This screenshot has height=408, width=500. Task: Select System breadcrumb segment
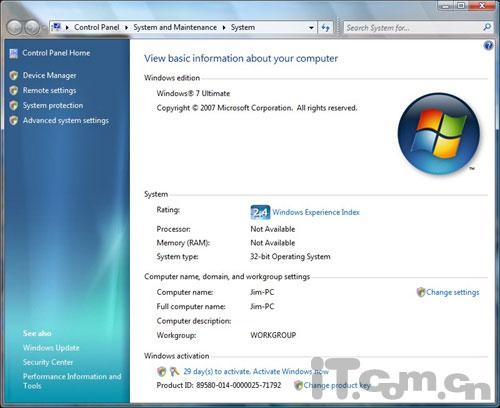coord(243,27)
